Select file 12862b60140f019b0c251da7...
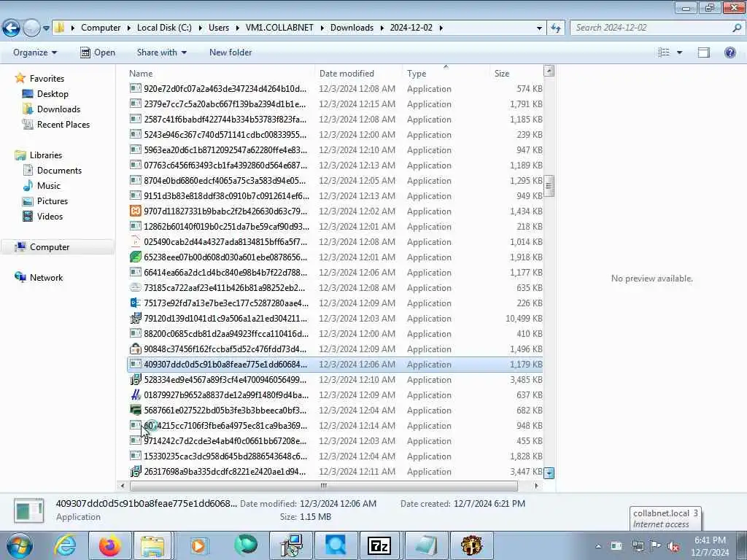 coord(336,226)
